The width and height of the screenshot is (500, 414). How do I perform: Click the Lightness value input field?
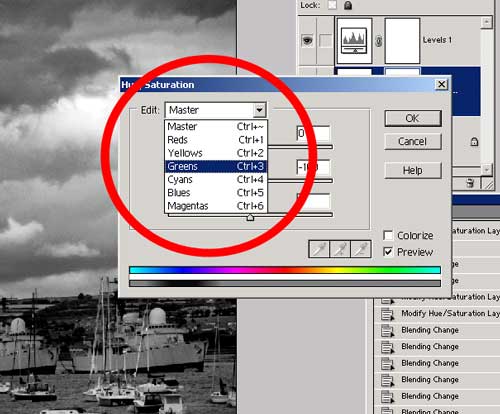313,201
